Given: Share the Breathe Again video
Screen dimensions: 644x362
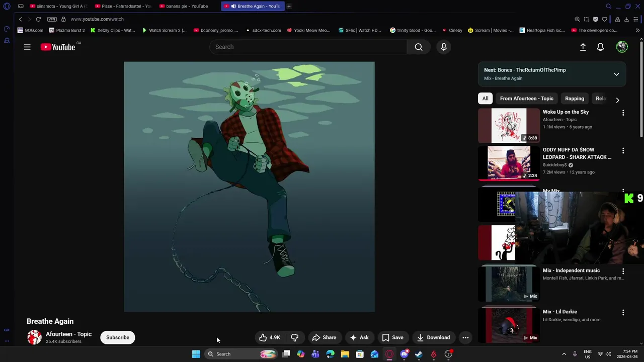Looking at the screenshot, I should click(x=324, y=337).
